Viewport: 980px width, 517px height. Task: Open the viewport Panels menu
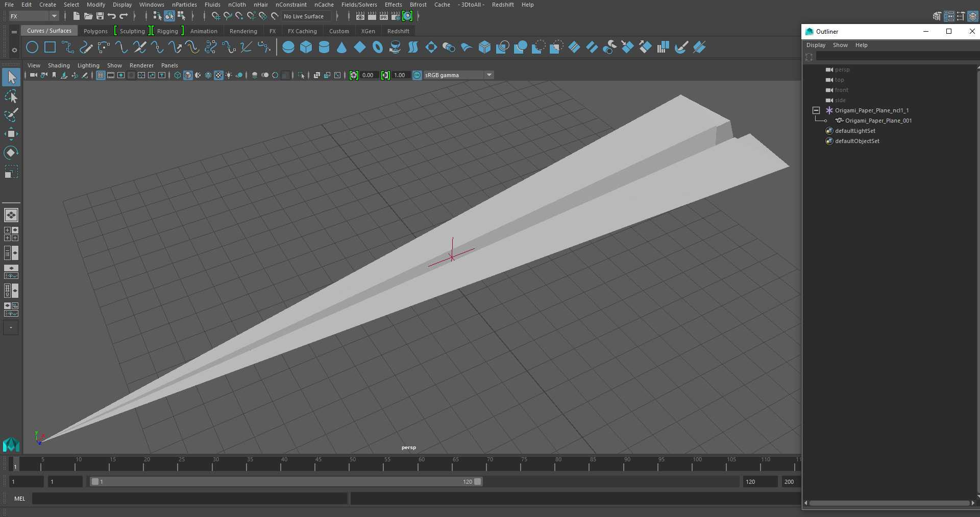point(169,65)
